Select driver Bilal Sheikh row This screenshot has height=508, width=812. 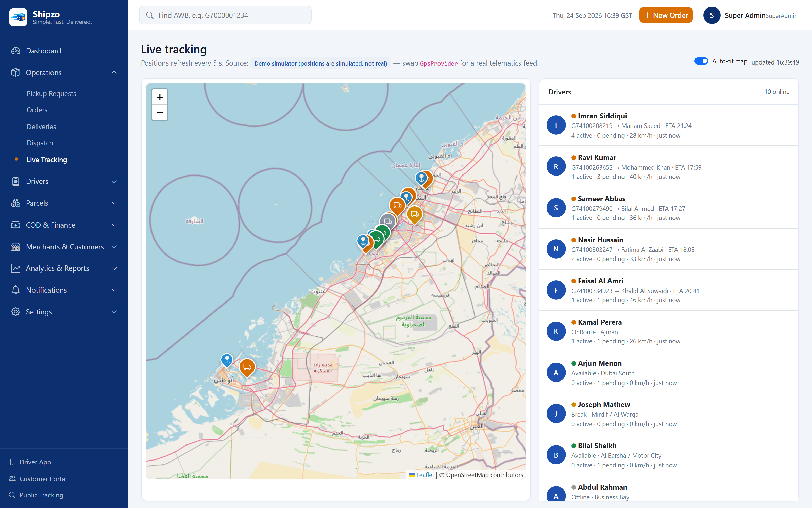(x=668, y=455)
